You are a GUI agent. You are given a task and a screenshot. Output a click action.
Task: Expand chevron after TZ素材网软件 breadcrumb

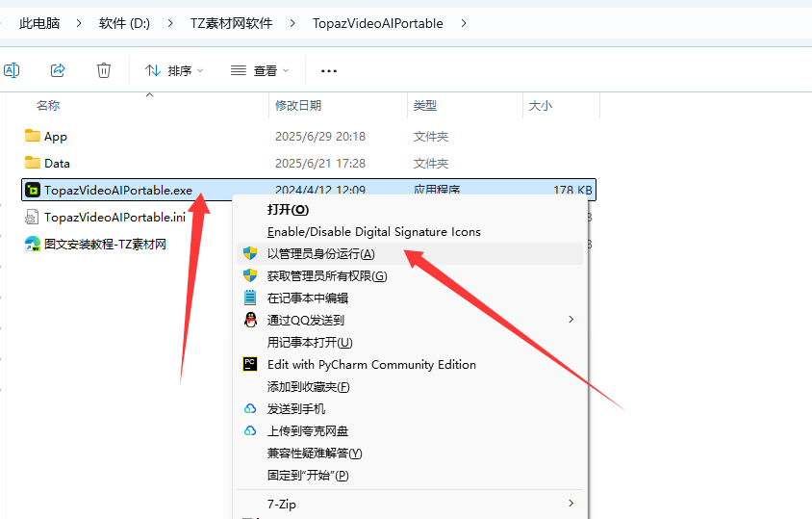[x=292, y=23]
